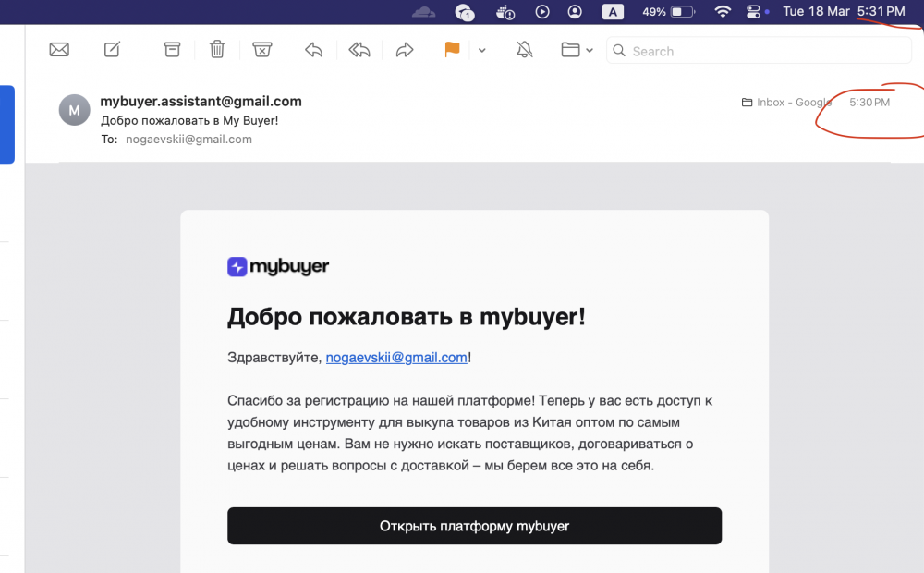Viewport: 924px width, 573px height.
Task: Move message to Junk
Action: pyautogui.click(x=262, y=50)
